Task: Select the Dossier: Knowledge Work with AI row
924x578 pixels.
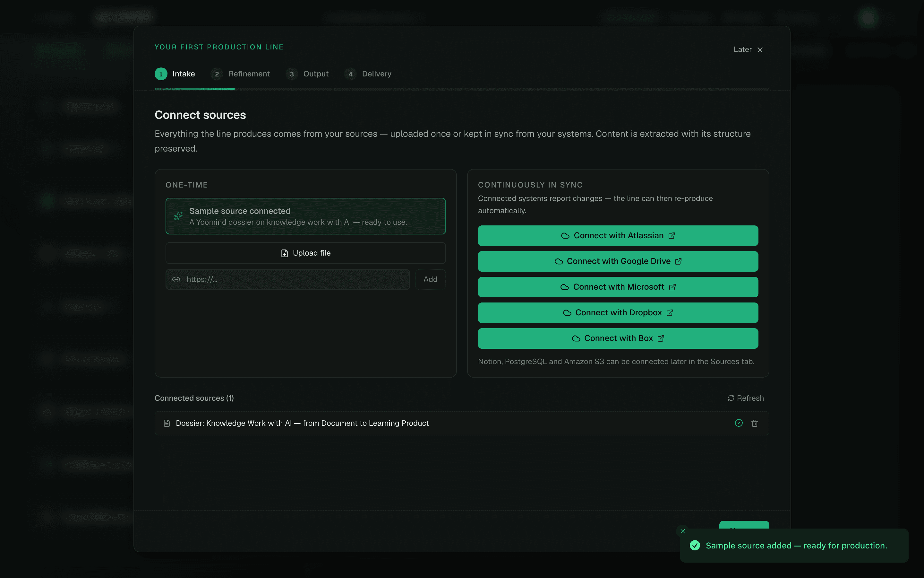Action: 462,423
